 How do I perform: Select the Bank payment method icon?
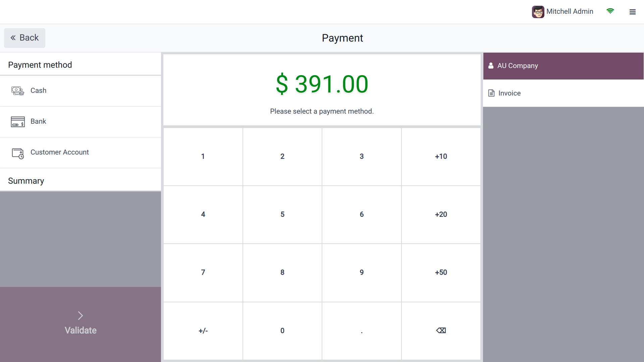click(17, 121)
